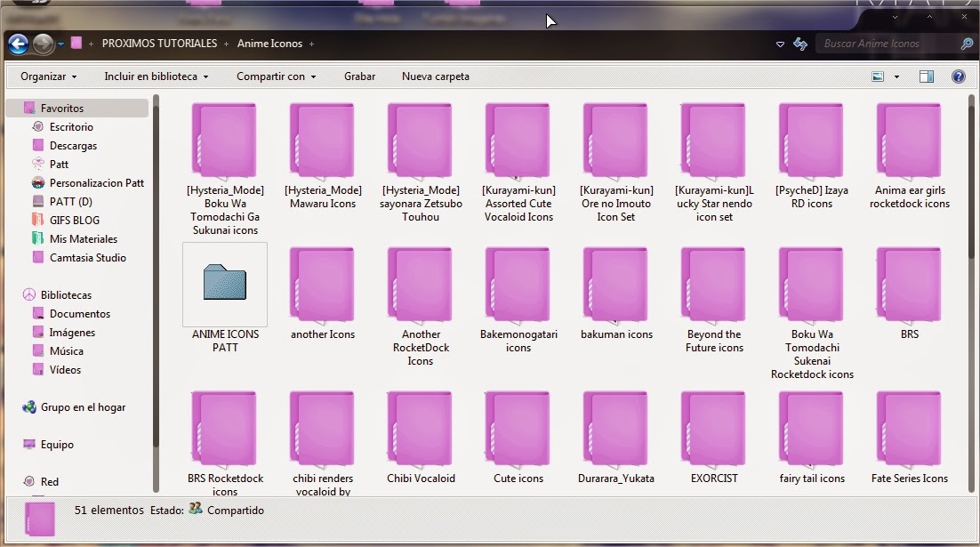Select the BRS folder
The image size is (980, 547).
point(910,293)
